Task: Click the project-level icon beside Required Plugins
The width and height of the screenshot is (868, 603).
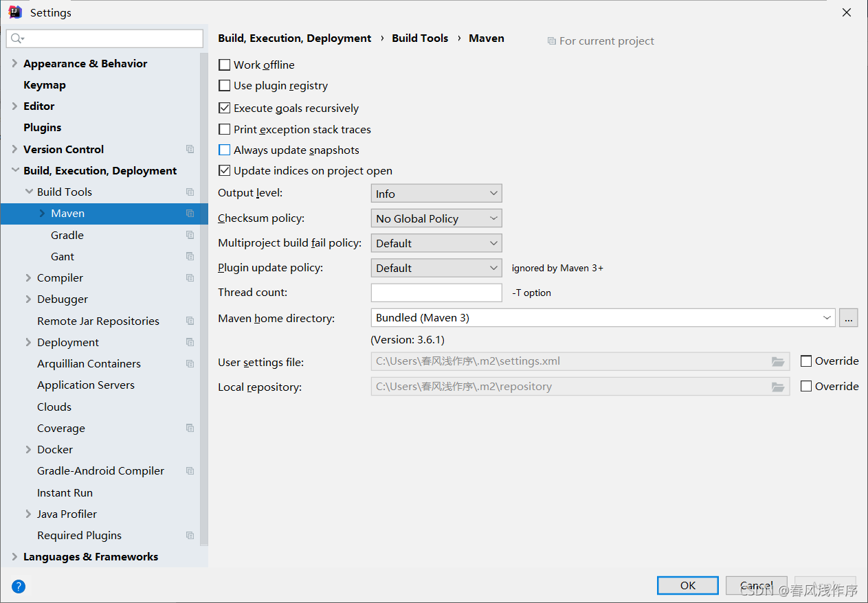Action: tap(190, 535)
